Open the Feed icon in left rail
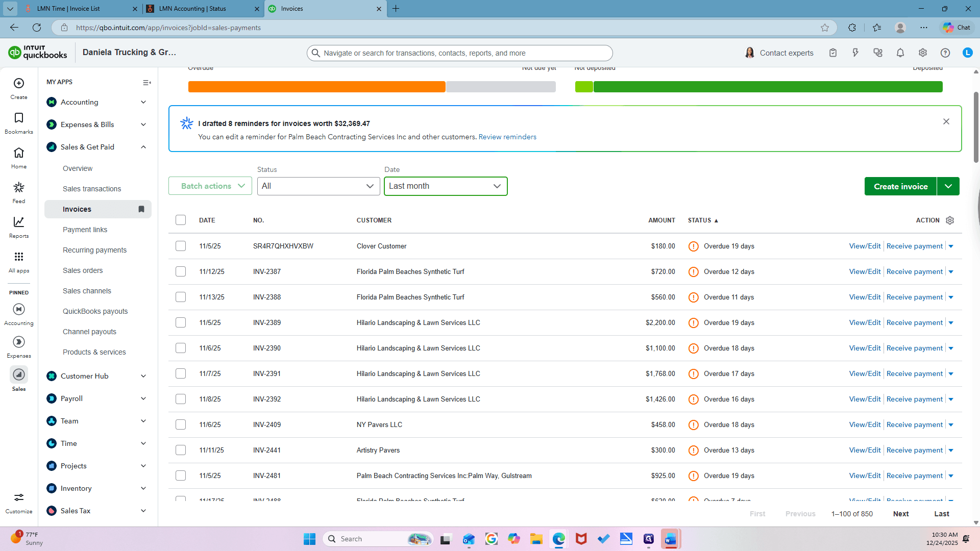Viewport: 980px width, 551px height. (19, 192)
